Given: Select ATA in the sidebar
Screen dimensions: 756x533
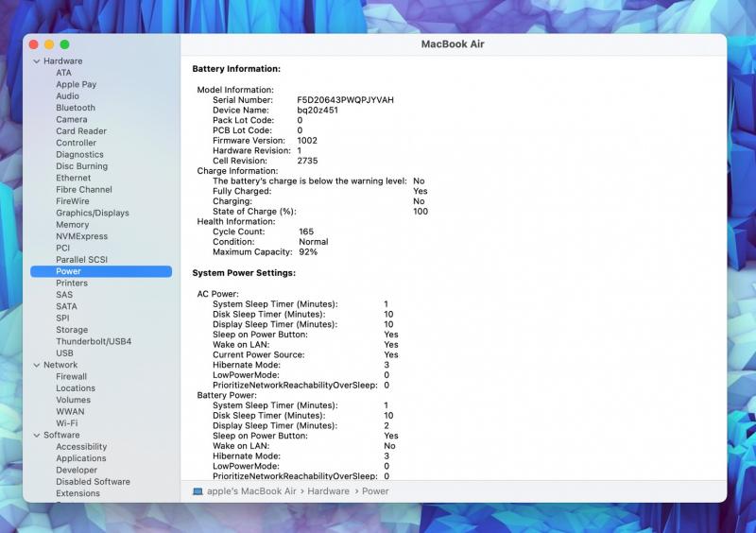Looking at the screenshot, I should point(63,73).
